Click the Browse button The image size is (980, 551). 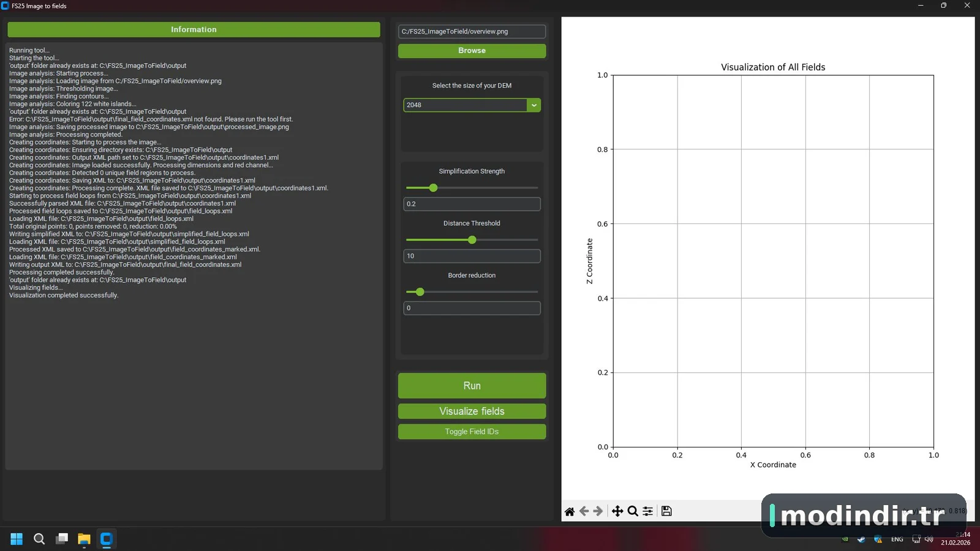coord(472,51)
